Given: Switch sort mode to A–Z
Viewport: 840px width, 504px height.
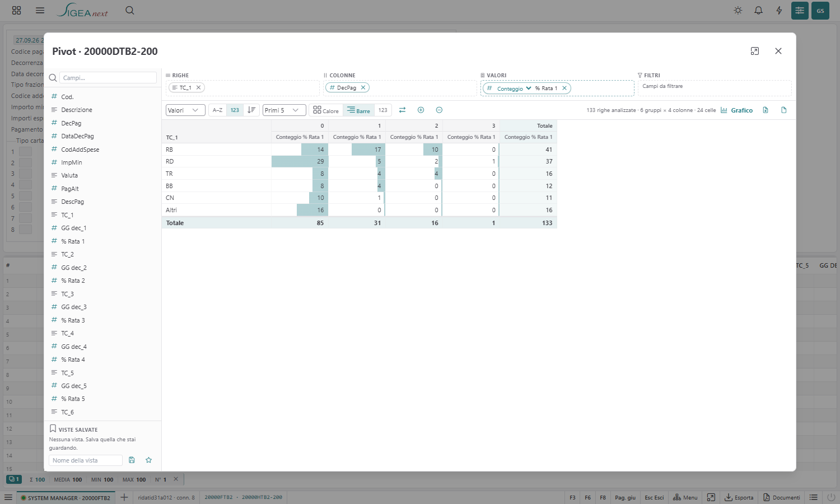Looking at the screenshot, I should 218,110.
